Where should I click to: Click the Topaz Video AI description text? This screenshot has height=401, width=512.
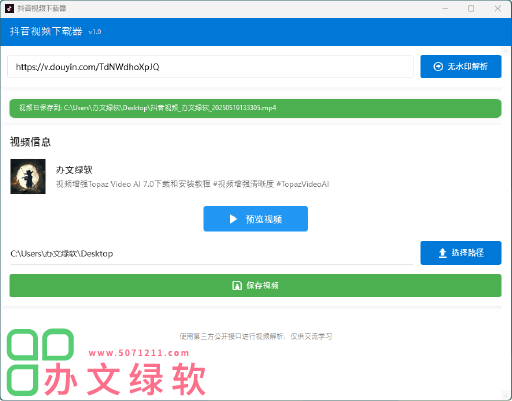click(x=192, y=184)
